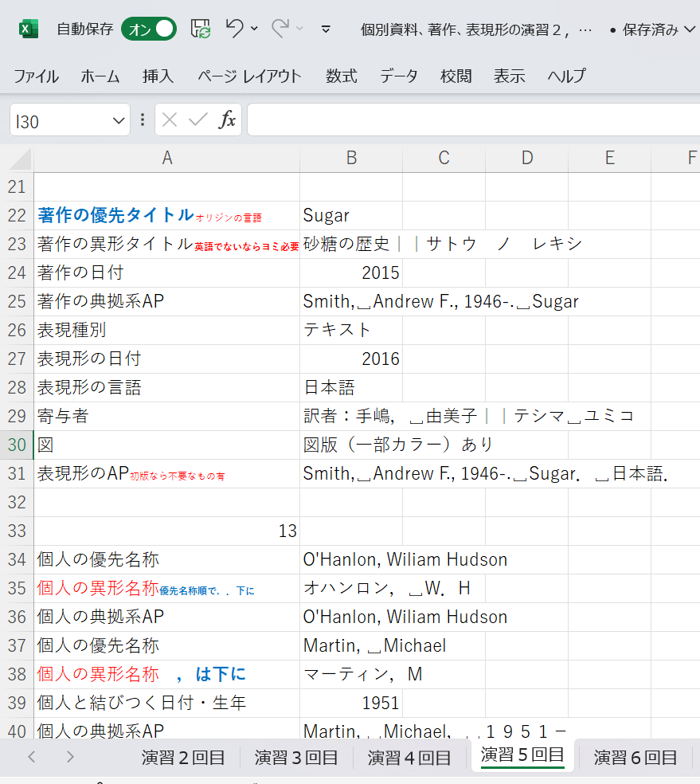Click O'Hanlon, Wiliam Hudson in row 34
700x784 pixels.
[x=351, y=559]
